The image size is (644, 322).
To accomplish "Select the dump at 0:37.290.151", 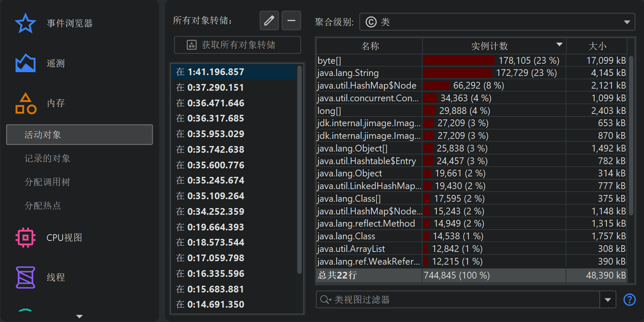I will tap(216, 88).
